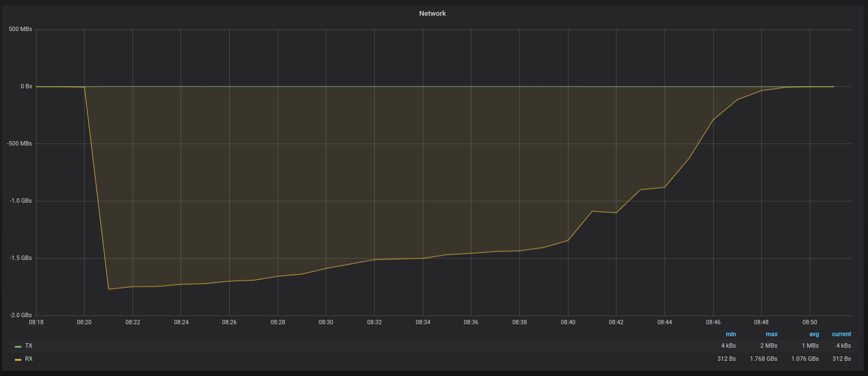Toggle RX series visibility via legend label
This screenshot has height=376, width=868.
[29, 359]
